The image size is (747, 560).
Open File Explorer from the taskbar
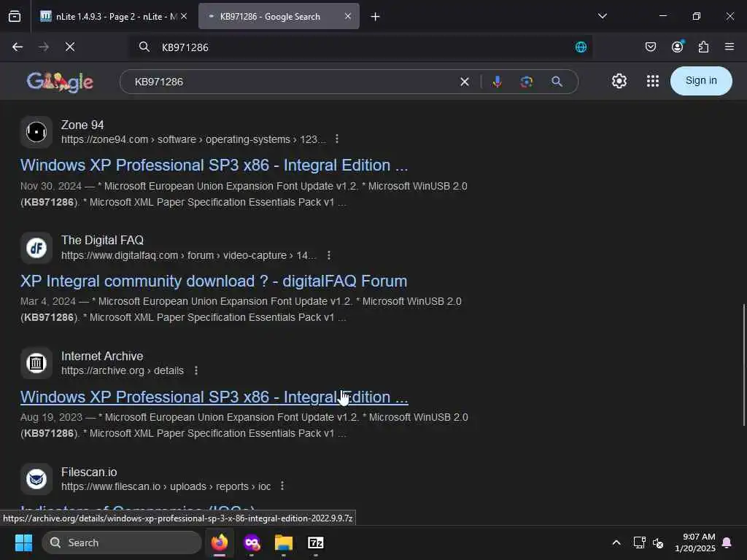[284, 542]
